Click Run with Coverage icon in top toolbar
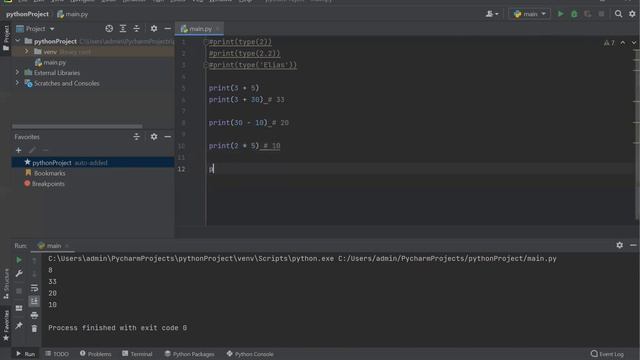This screenshot has height=360, width=640. [587, 14]
